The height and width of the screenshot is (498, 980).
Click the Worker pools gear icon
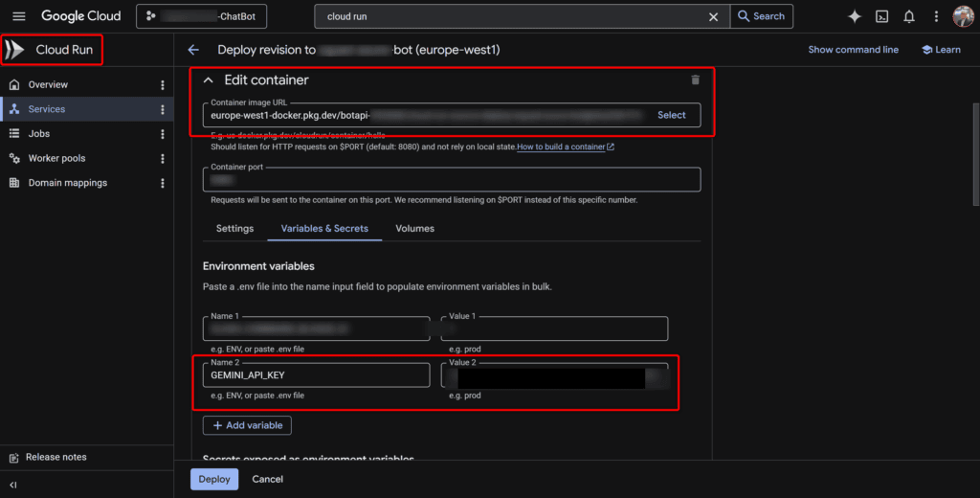pyautogui.click(x=14, y=158)
